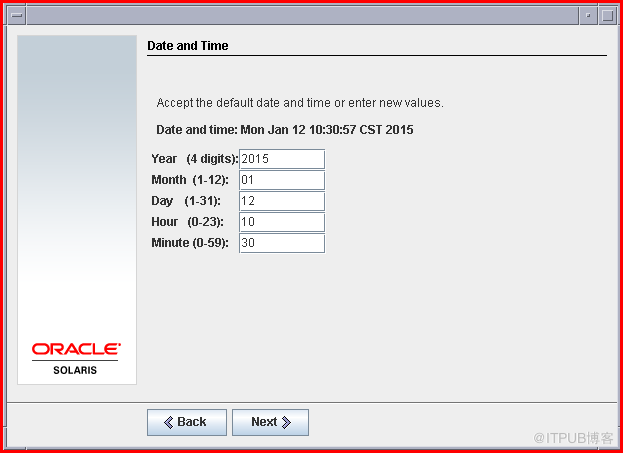Click the Day field showing 12
Screen dimensions: 623x453
282,201
